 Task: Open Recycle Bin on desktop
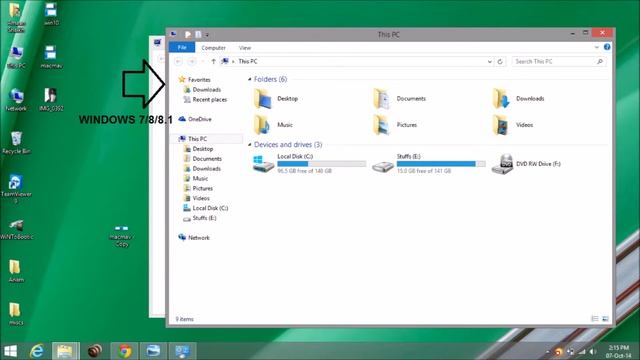click(x=16, y=142)
